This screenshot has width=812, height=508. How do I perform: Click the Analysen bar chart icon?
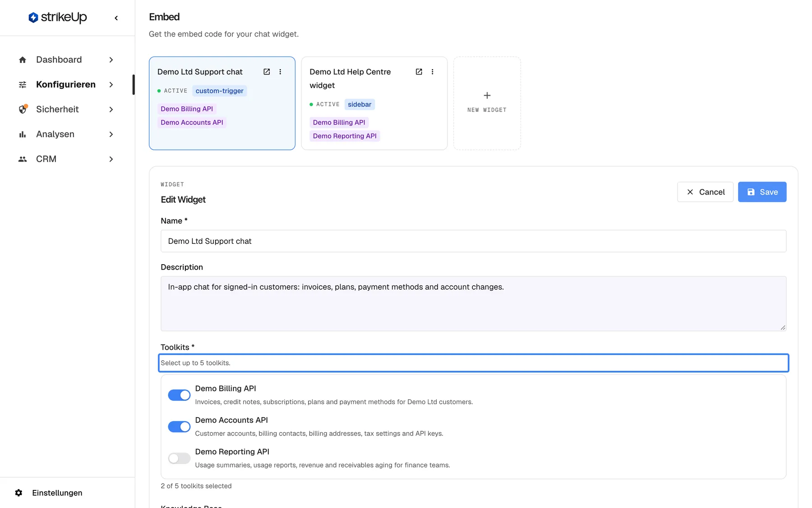click(23, 134)
